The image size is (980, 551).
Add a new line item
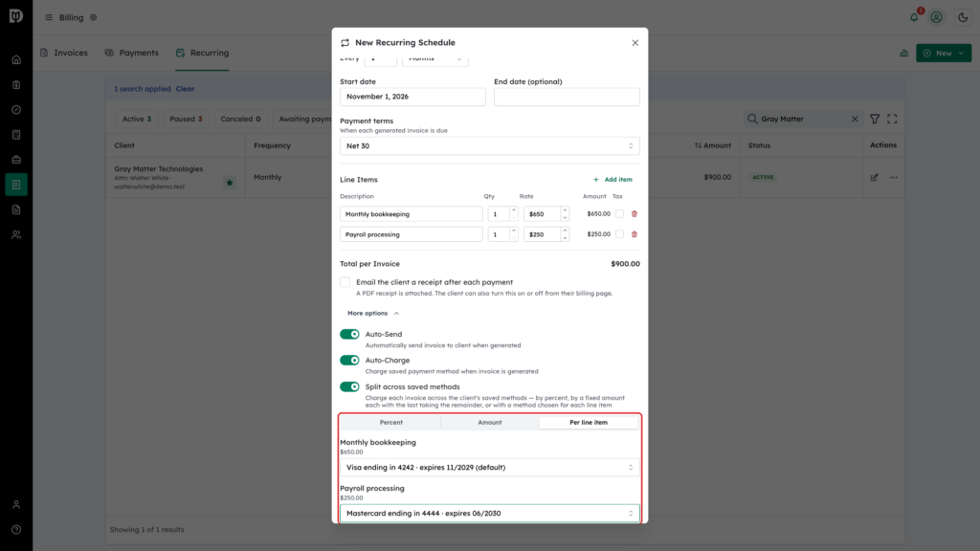[x=612, y=180]
